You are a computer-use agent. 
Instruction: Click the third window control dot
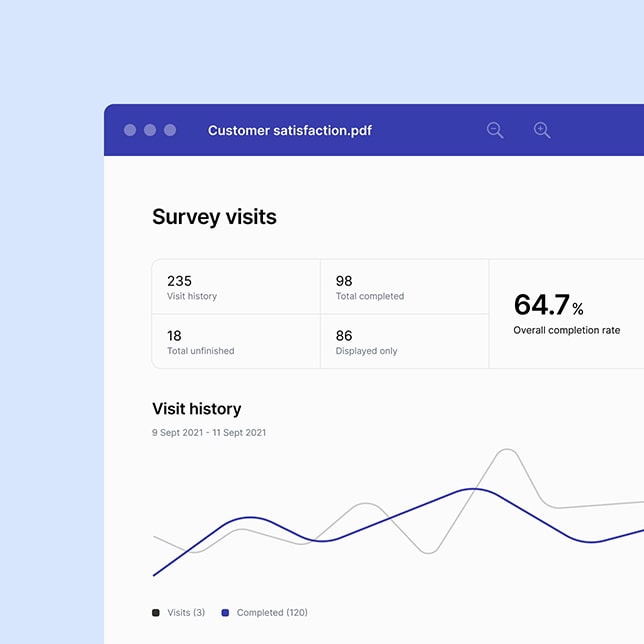pyautogui.click(x=170, y=130)
